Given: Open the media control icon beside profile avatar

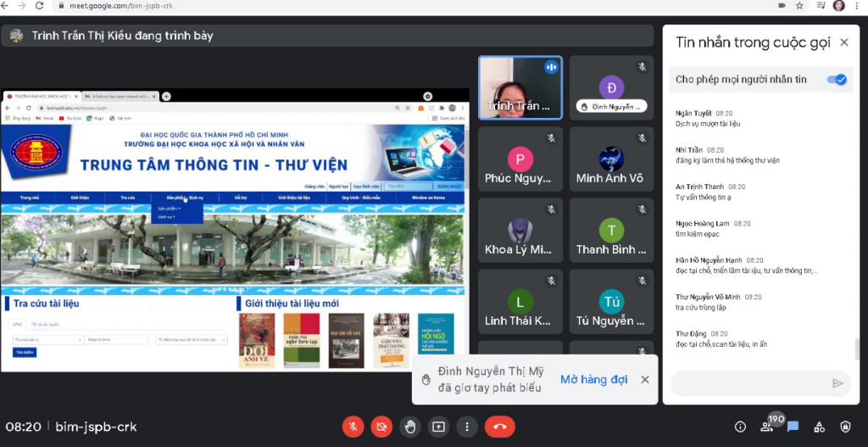Looking at the screenshot, I should click(821, 6).
